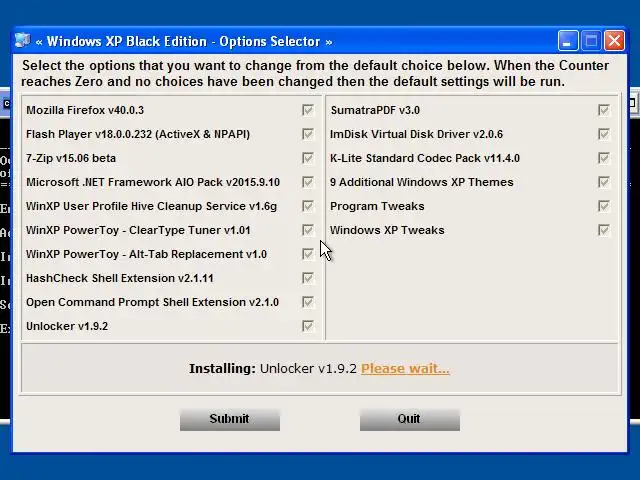Select the 'Unlocker v1.9.2' list label

click(67, 327)
